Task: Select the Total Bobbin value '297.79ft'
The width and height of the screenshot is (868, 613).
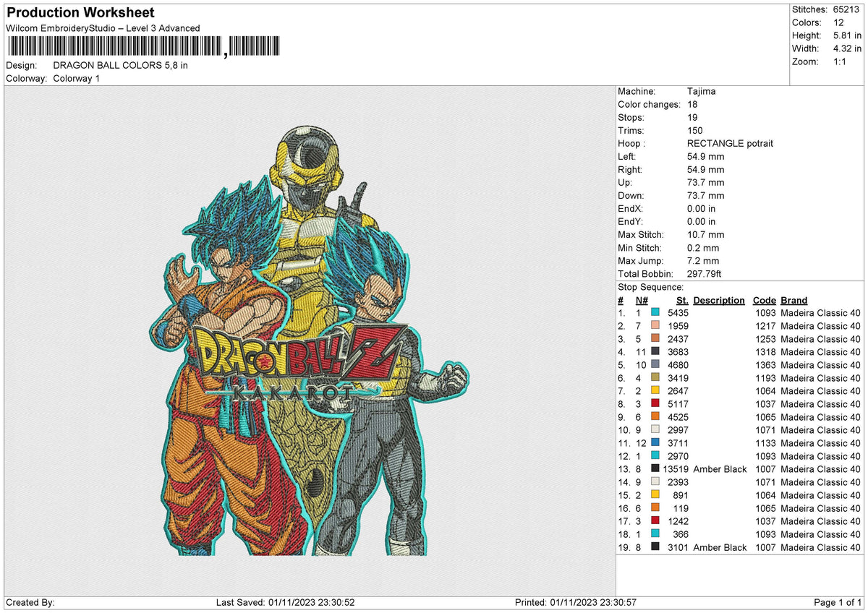Action: 705,274
